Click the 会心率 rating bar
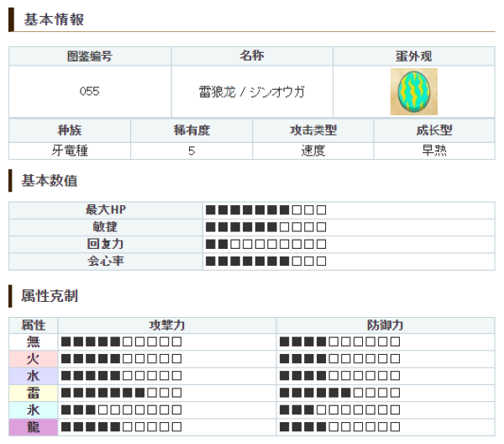Image resolution: width=504 pixels, height=444 pixels. click(265, 262)
